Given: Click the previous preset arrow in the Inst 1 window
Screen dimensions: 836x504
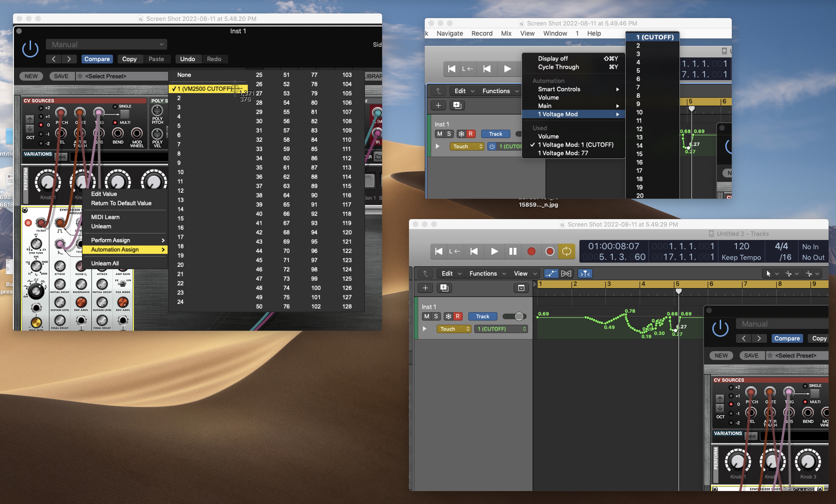Looking at the screenshot, I should [53, 59].
